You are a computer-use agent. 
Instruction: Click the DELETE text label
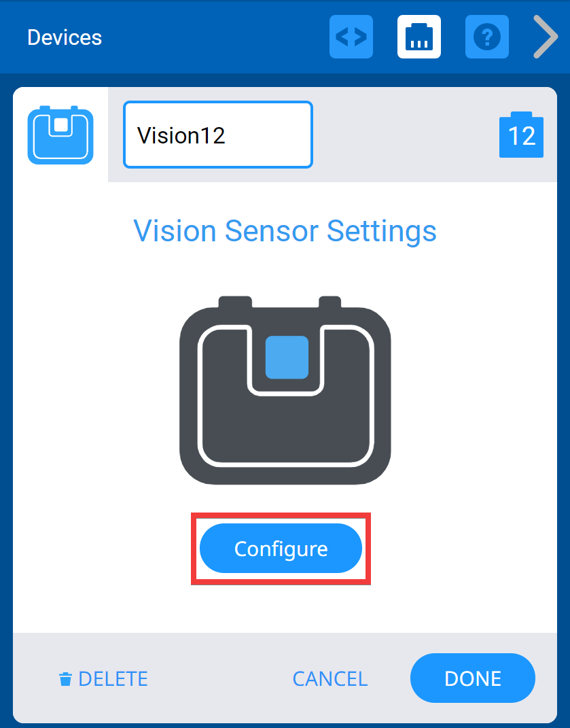[113, 679]
